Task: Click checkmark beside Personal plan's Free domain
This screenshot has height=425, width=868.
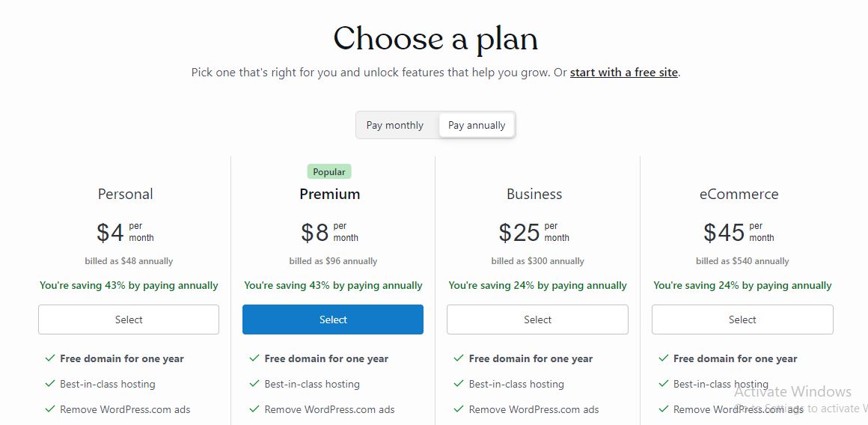Action: click(x=50, y=358)
